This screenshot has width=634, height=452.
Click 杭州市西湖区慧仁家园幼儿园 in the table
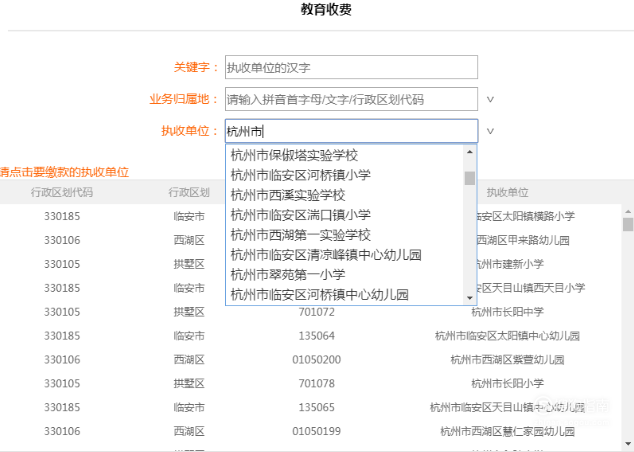pyautogui.click(x=507, y=431)
